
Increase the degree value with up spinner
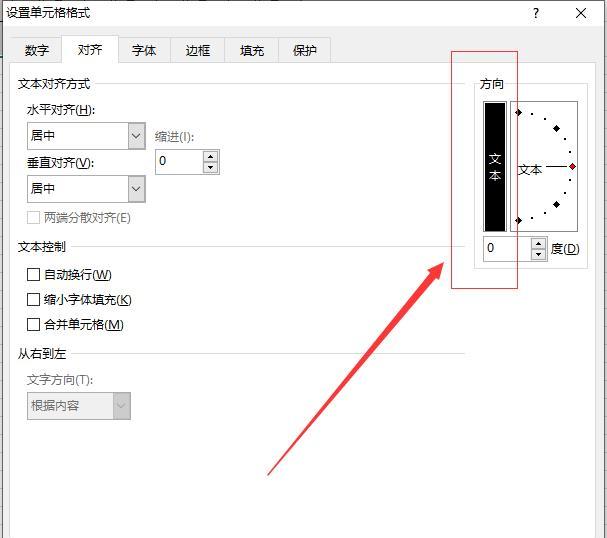pyautogui.click(x=539, y=243)
